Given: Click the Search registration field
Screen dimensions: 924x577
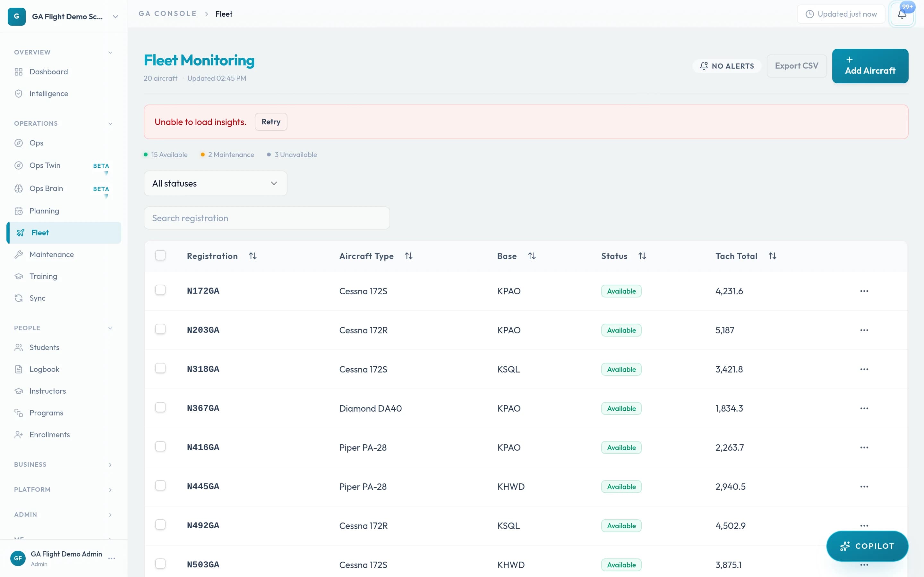Looking at the screenshot, I should pyautogui.click(x=267, y=218).
